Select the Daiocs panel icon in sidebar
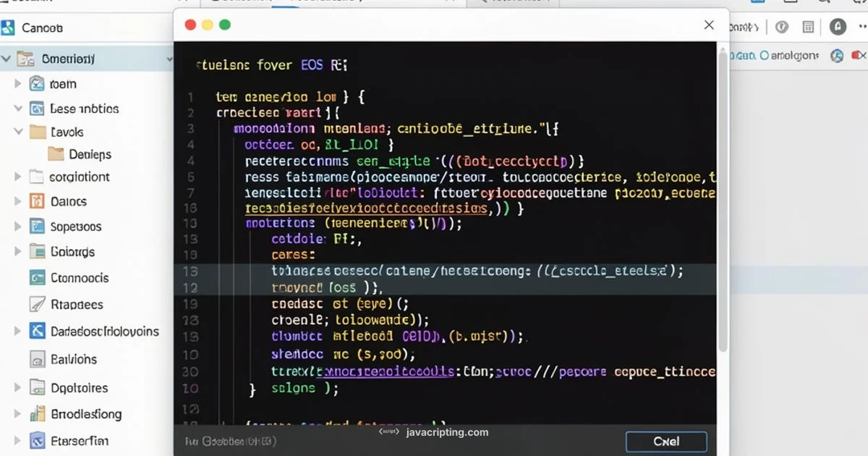868x456 pixels. tap(36, 201)
